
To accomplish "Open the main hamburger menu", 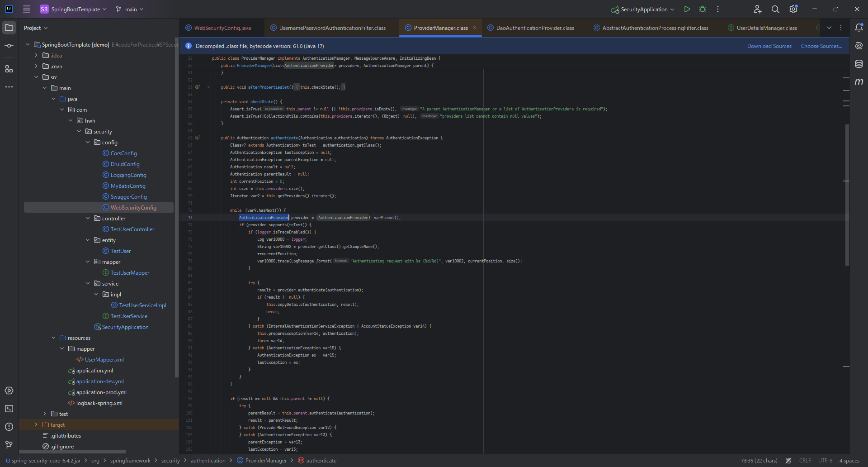I will 27,9.
